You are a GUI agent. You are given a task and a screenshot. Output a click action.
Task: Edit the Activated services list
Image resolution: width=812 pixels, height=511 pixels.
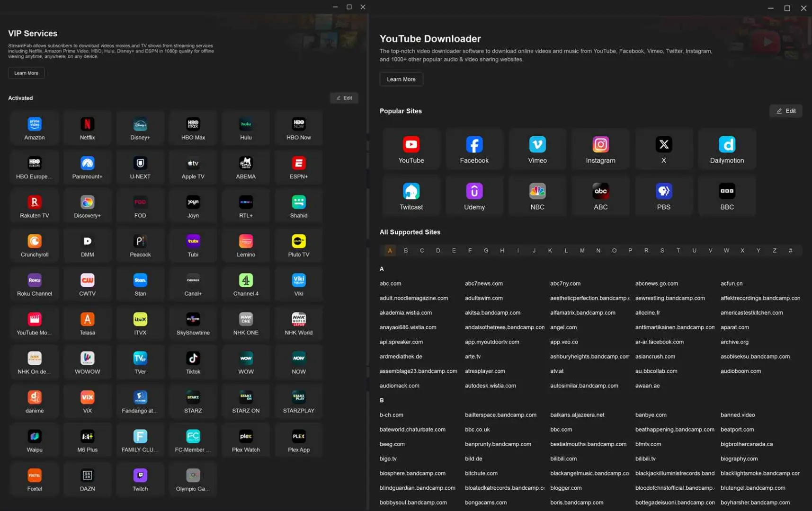tap(344, 98)
